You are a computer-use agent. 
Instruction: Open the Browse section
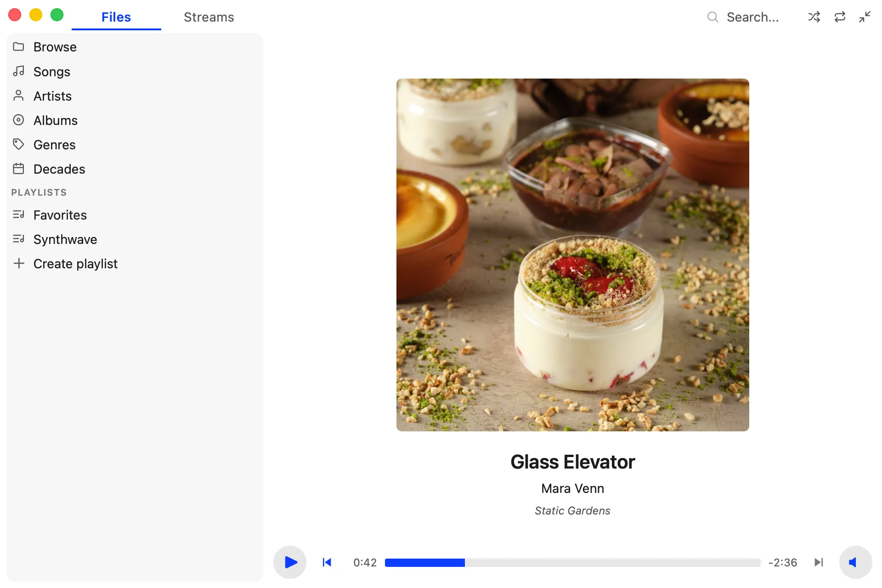[135, 47]
